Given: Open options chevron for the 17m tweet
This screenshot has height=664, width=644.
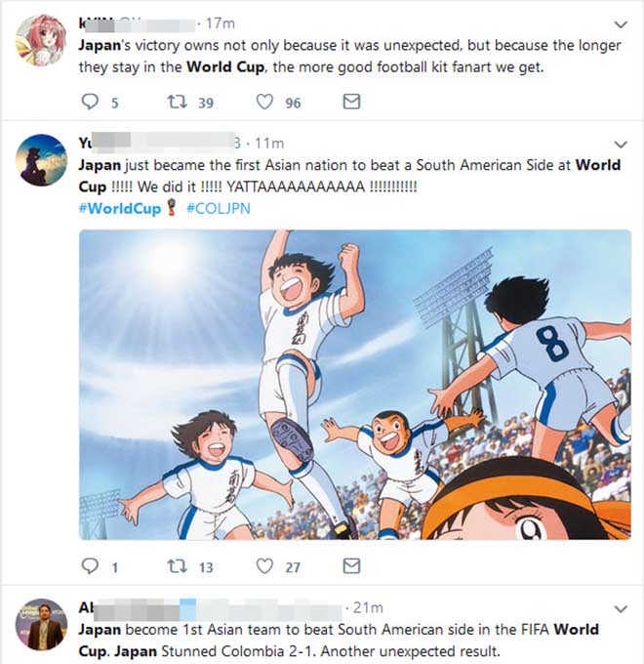Looking at the screenshot, I should [x=621, y=24].
